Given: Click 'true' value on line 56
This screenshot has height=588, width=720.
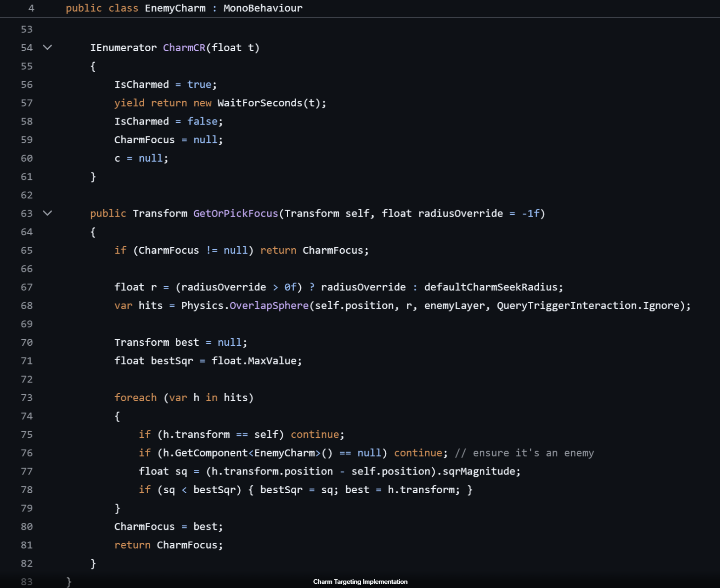Looking at the screenshot, I should (x=199, y=84).
